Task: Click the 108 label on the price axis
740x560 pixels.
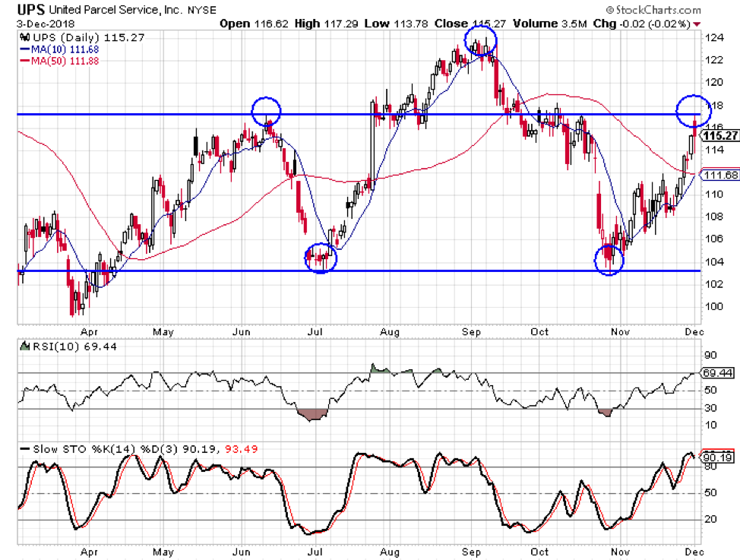Action: tap(714, 217)
